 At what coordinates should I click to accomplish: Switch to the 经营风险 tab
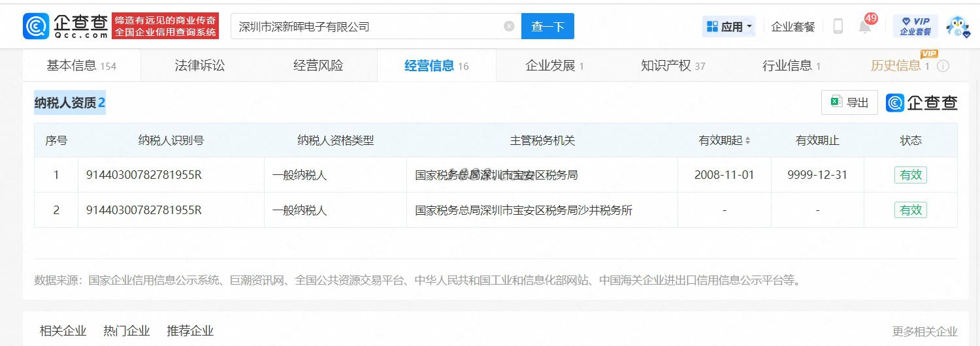point(318,65)
